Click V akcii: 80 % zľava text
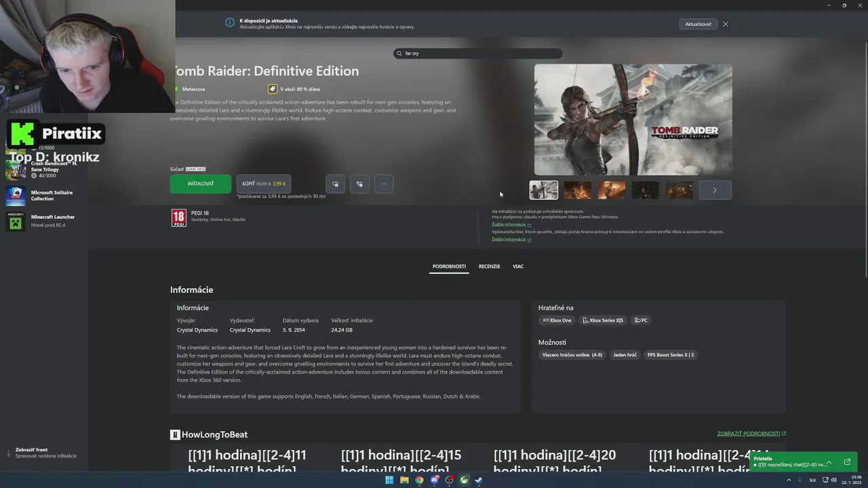This screenshot has height=488, width=868. [300, 89]
